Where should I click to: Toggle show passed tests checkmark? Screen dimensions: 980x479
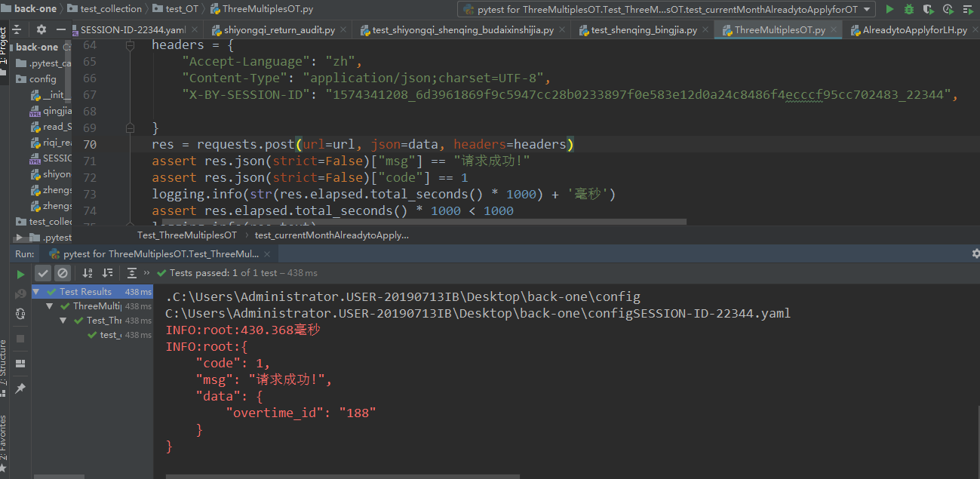point(44,273)
